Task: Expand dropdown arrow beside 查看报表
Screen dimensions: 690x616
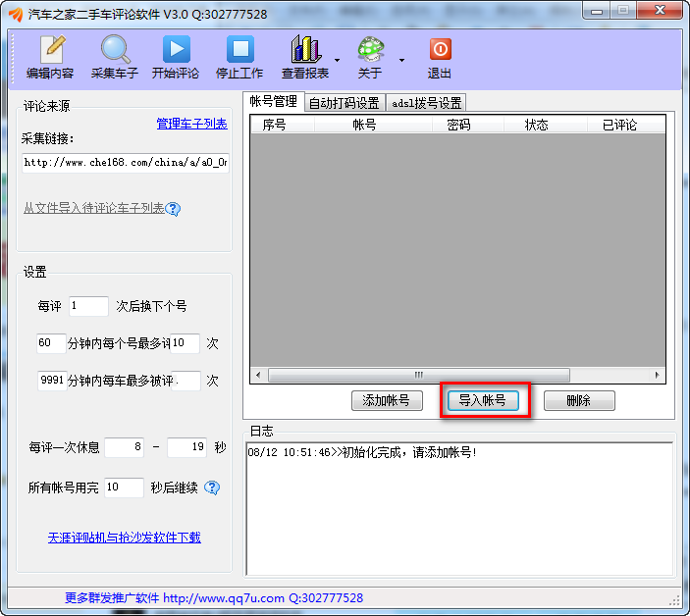Action: point(337,60)
